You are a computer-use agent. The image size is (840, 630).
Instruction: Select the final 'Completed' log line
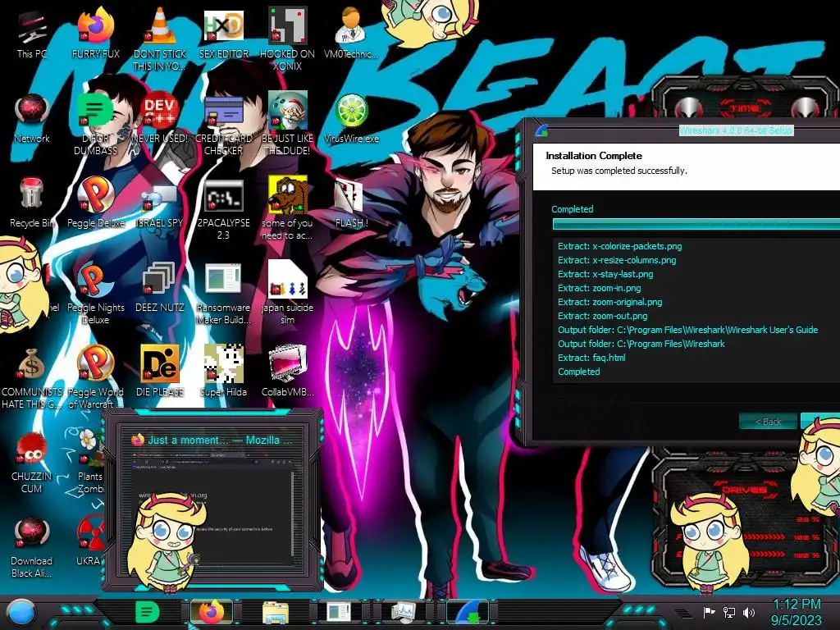pos(578,372)
